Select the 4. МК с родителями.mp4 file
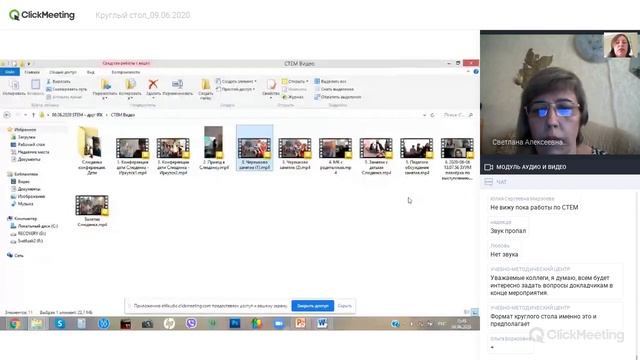The image size is (640, 360). coord(336,156)
